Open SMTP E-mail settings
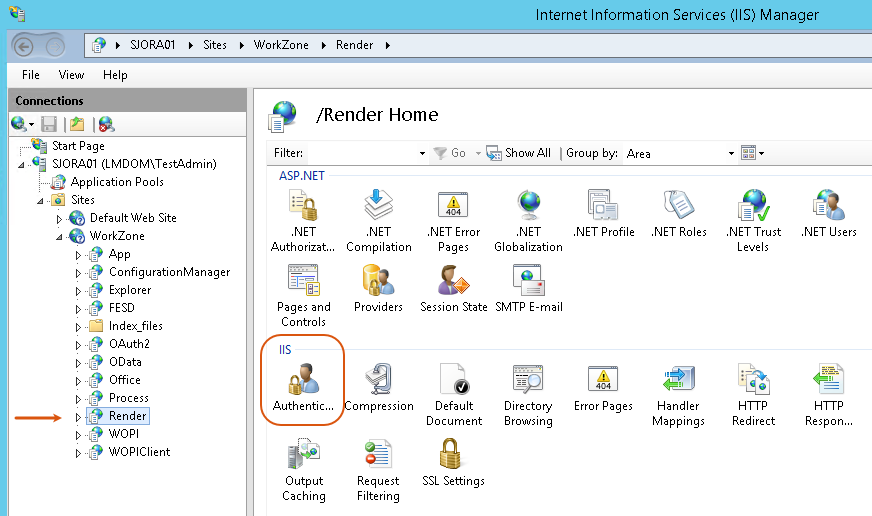The image size is (872, 516). click(x=528, y=289)
